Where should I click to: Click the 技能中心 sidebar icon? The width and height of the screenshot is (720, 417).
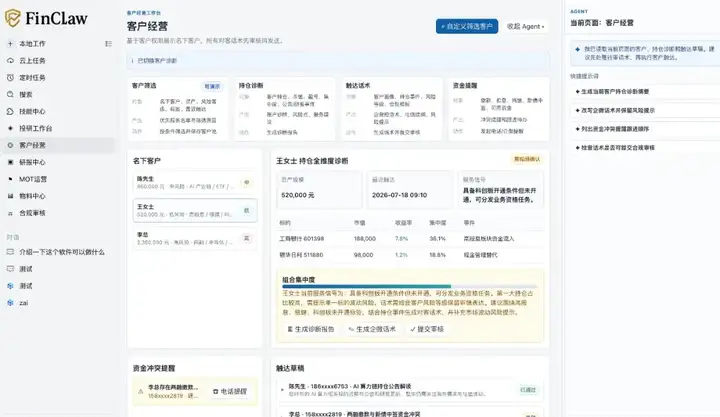point(10,111)
